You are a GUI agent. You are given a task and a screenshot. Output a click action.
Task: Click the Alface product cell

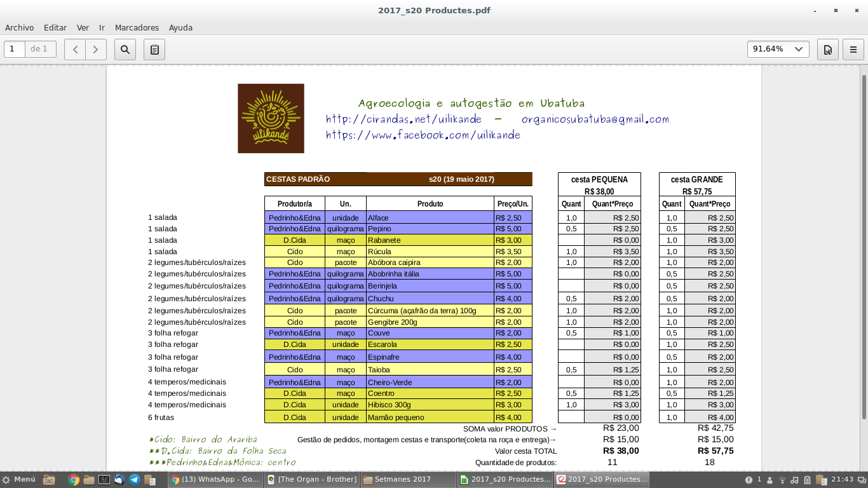pos(430,217)
